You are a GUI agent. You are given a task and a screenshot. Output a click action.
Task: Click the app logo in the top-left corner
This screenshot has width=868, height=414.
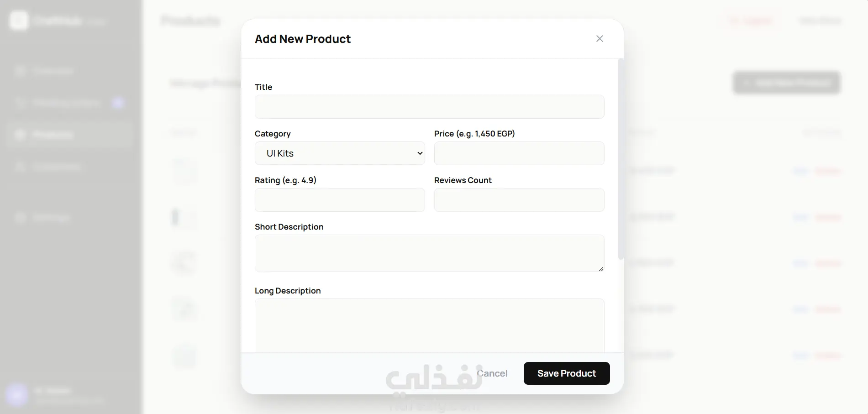19,21
